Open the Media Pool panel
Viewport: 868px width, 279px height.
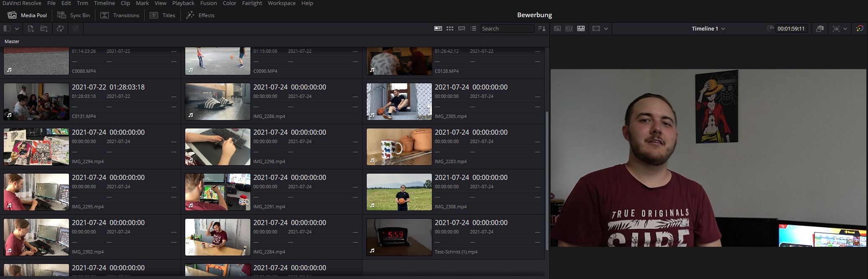(x=28, y=15)
